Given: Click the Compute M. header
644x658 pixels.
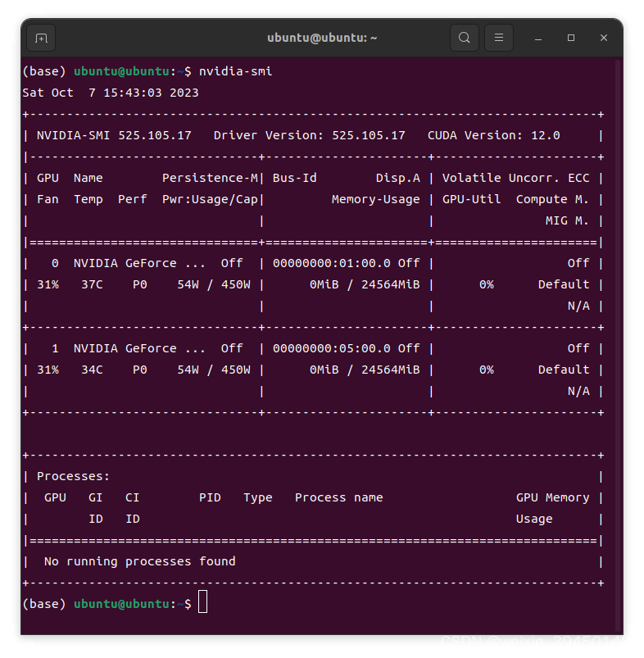Looking at the screenshot, I should pyautogui.click(x=552, y=200).
